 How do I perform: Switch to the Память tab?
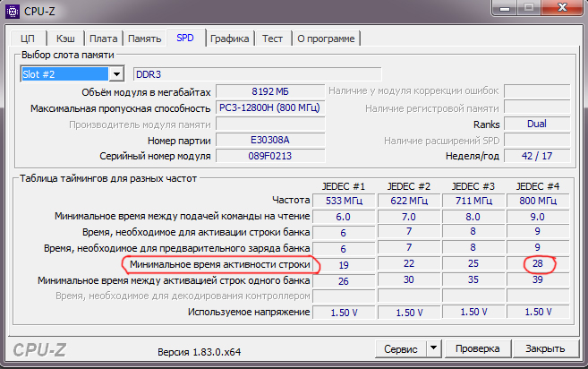[145, 39]
